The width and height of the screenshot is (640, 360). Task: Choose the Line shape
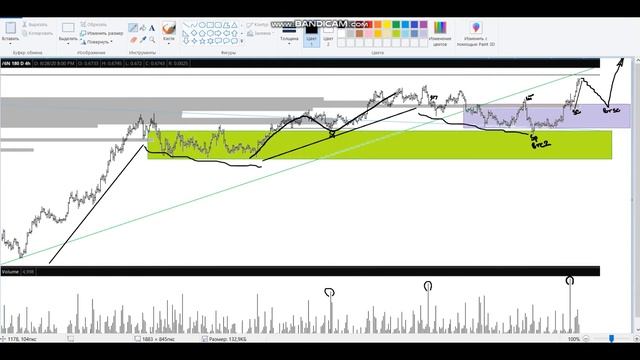186,25
